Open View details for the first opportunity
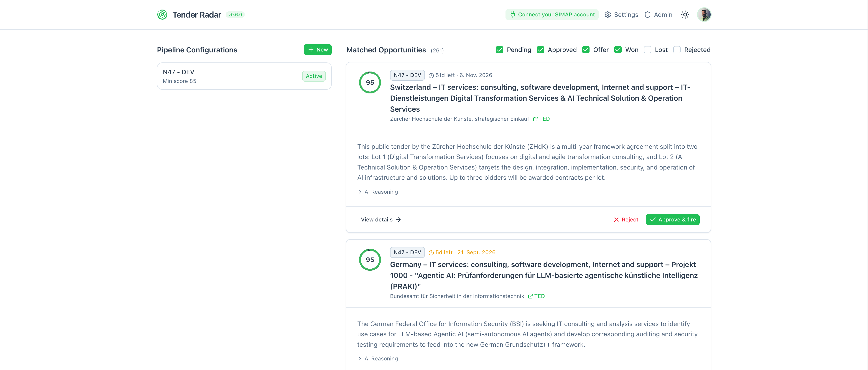The width and height of the screenshot is (868, 370). click(381, 220)
